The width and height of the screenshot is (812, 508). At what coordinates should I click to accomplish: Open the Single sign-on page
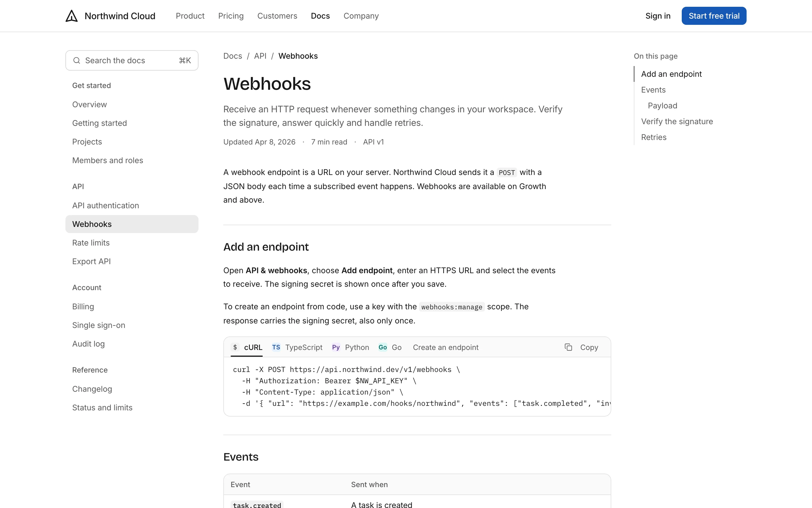pyautogui.click(x=132, y=325)
